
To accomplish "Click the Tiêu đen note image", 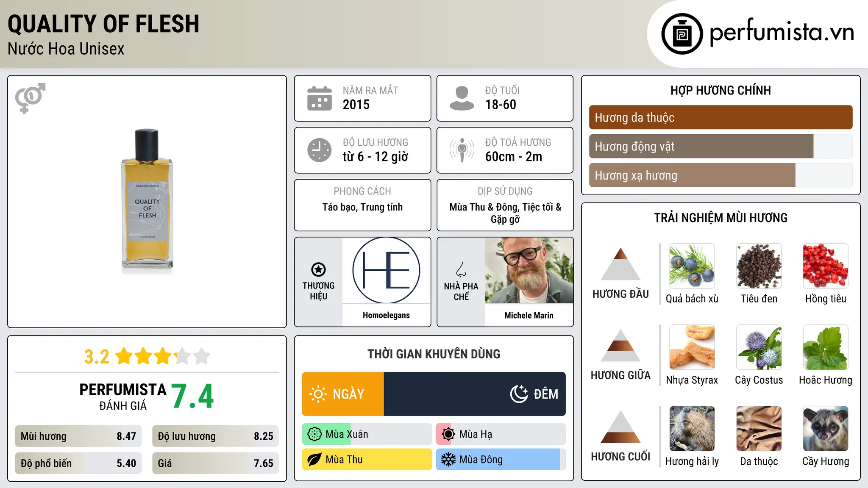I will tap(759, 266).
